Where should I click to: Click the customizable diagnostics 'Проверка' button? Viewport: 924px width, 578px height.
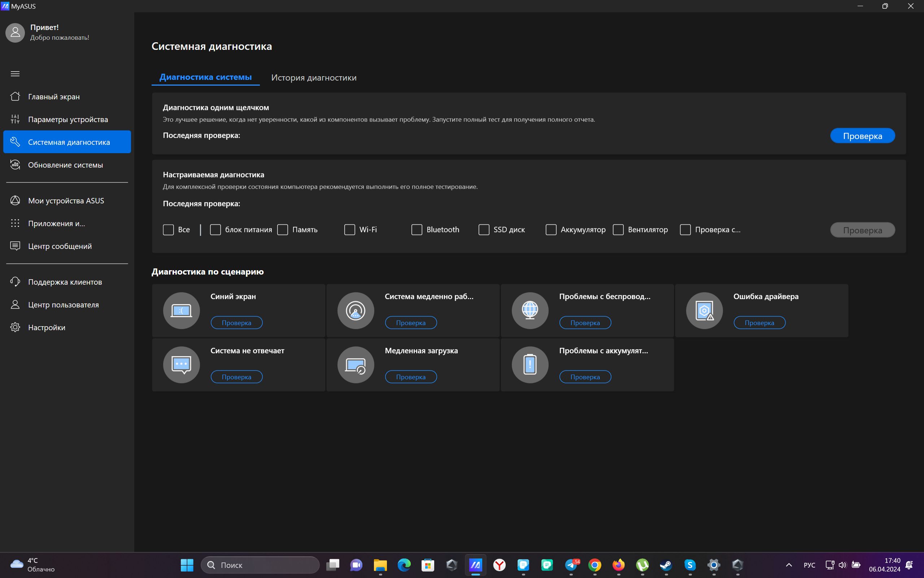pyautogui.click(x=863, y=230)
